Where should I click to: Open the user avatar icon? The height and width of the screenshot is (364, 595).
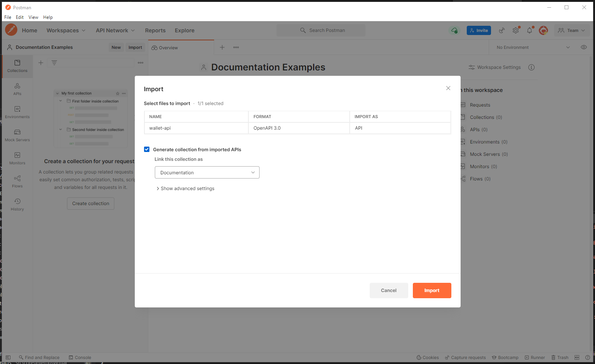pyautogui.click(x=543, y=30)
